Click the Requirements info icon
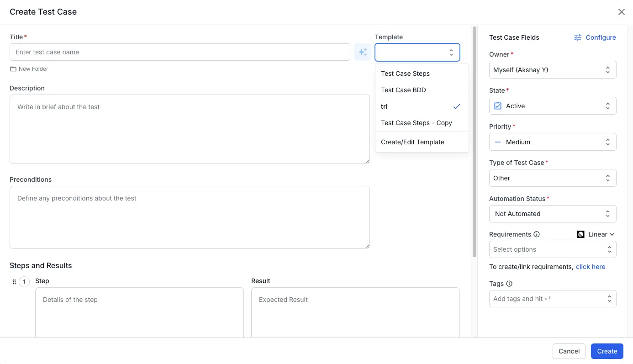633x364 pixels. 537,234
